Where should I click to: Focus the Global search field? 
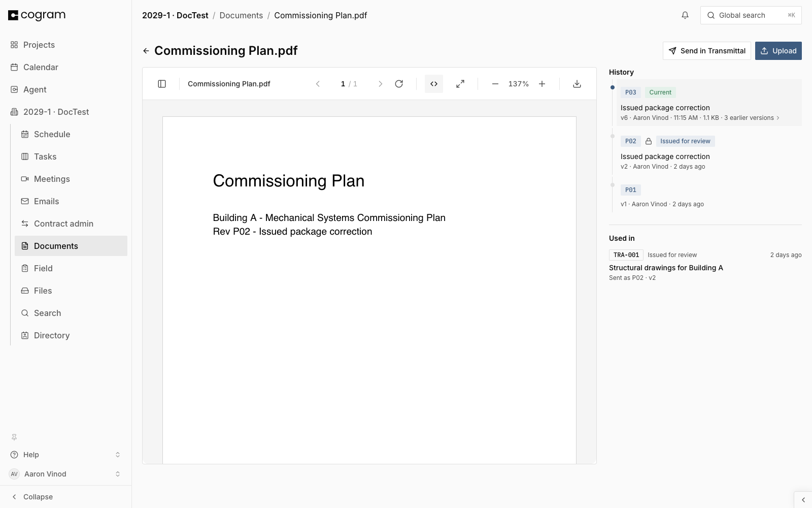point(751,15)
